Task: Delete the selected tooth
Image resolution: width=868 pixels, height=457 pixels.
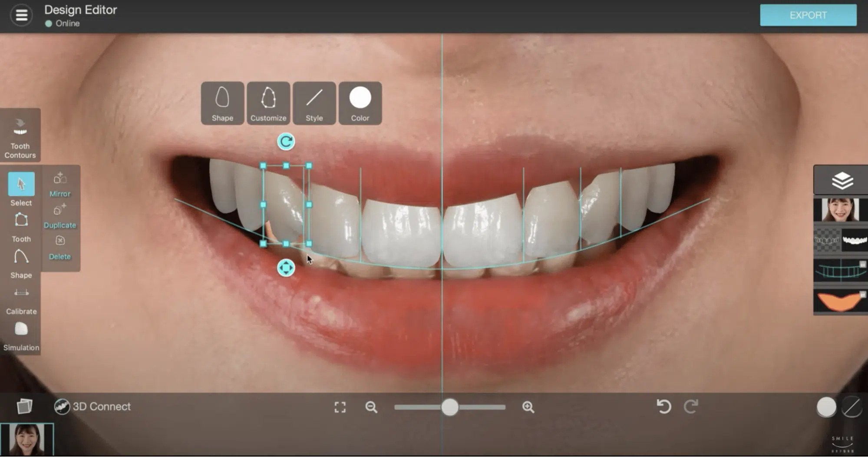Action: (60, 248)
